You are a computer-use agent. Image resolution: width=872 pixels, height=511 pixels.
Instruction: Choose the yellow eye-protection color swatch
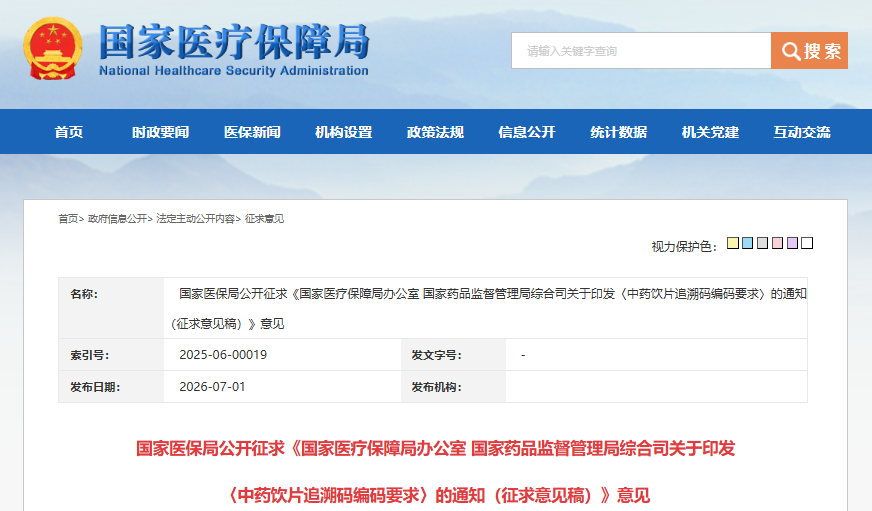pyautogui.click(x=733, y=243)
